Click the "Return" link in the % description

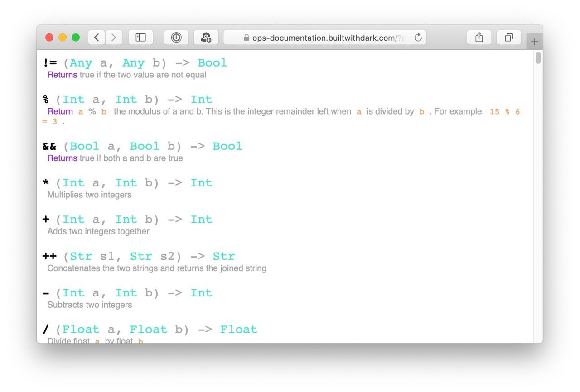click(x=59, y=111)
